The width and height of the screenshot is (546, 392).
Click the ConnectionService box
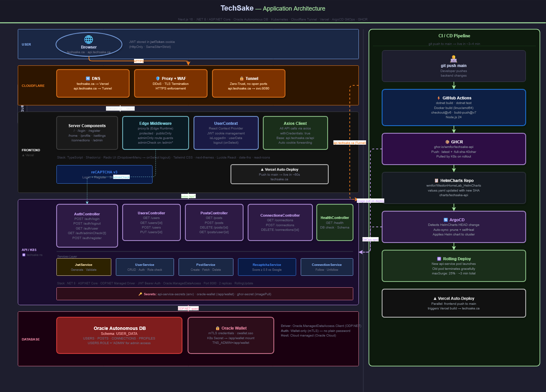click(327, 267)
